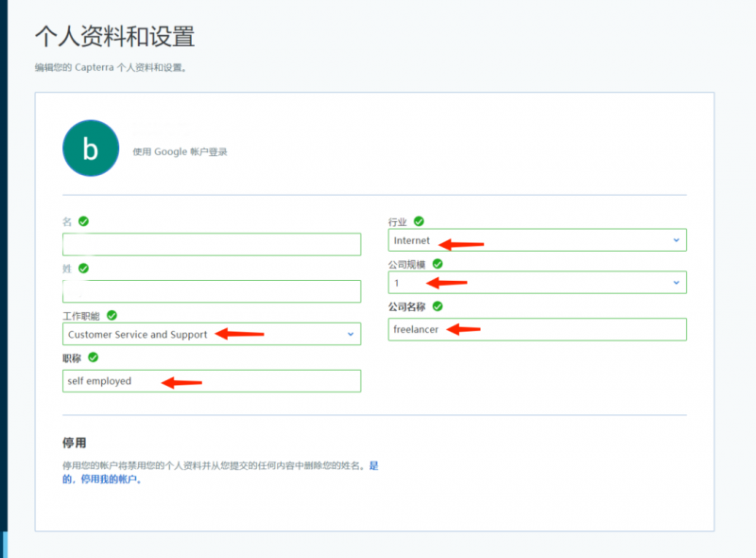Click the 使用 Google 帐户登录 link
The image size is (756, 558).
tap(179, 149)
